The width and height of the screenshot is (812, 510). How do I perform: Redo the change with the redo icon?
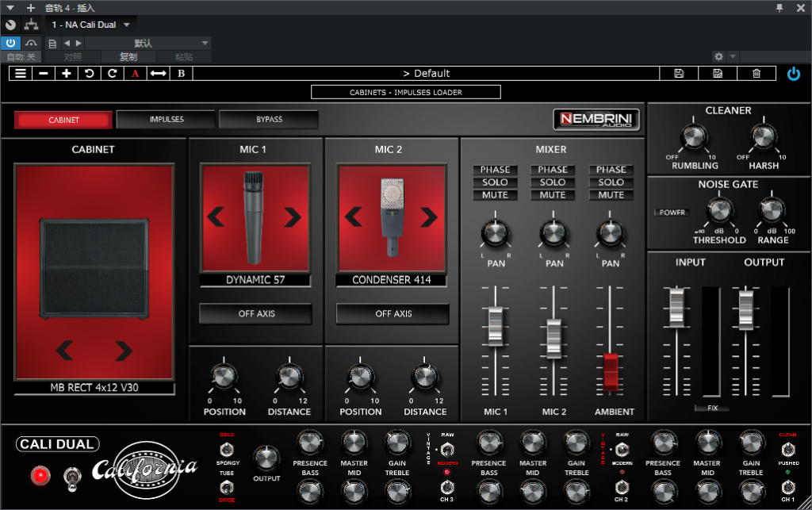click(112, 74)
